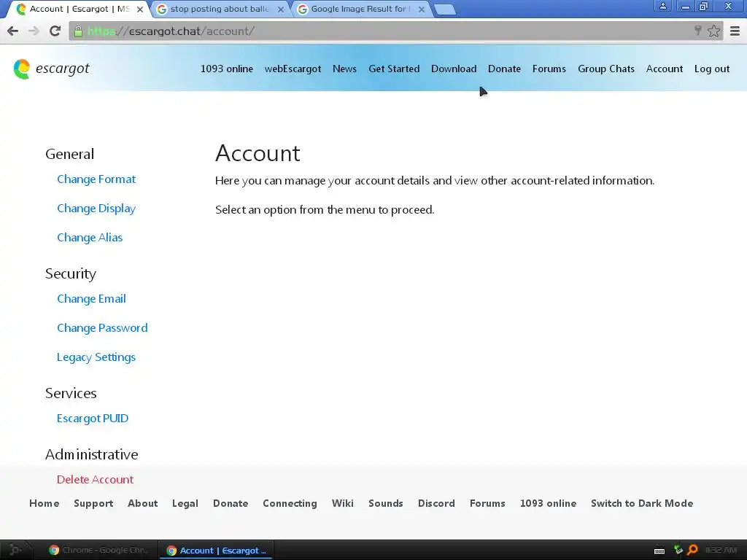This screenshot has height=560, width=747.
Task: Click Support in the footer
Action: pyautogui.click(x=93, y=503)
